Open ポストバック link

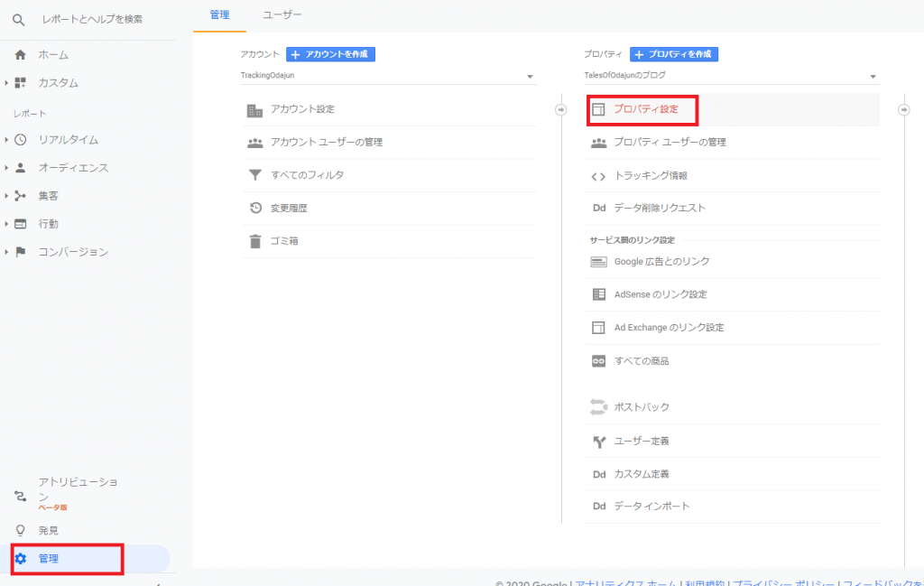[x=642, y=407]
